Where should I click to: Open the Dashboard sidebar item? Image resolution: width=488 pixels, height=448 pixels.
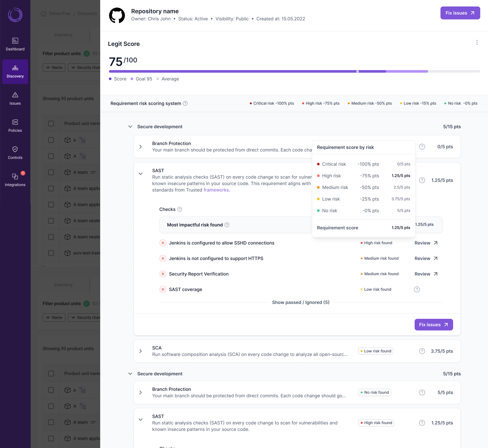coord(15,44)
